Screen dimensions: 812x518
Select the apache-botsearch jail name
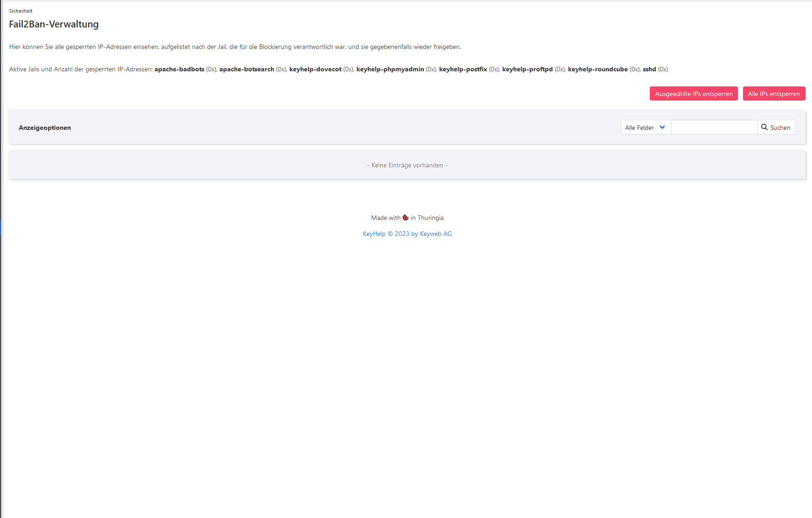pos(246,69)
